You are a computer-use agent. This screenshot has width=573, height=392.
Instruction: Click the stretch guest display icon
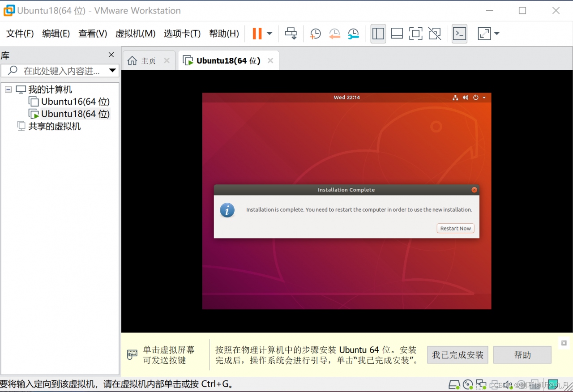(x=484, y=34)
